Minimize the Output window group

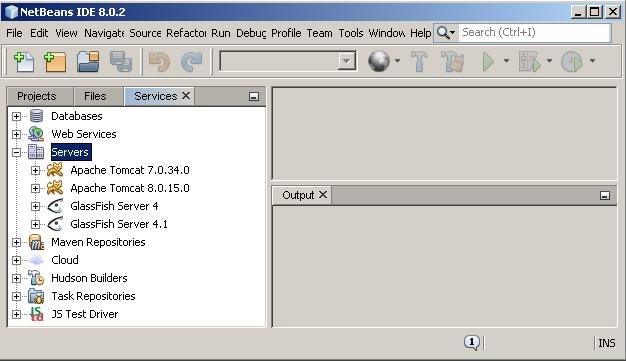(x=605, y=195)
